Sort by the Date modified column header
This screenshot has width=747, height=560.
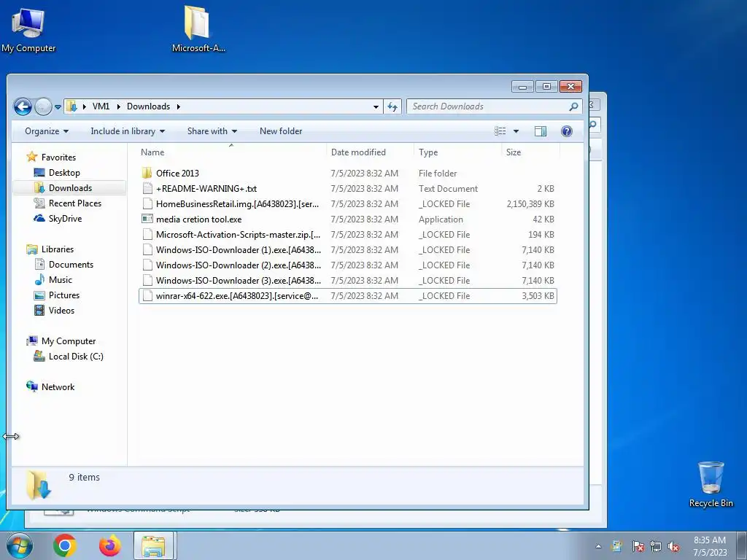[358, 152]
